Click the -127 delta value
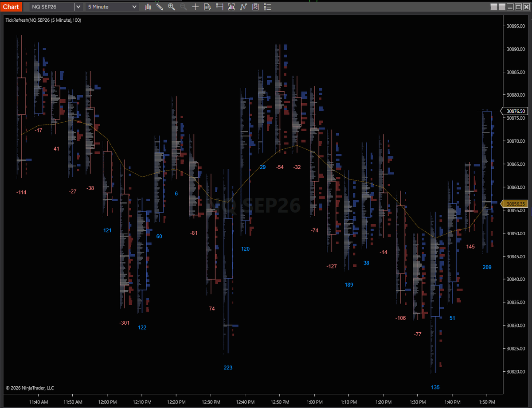 332,266
